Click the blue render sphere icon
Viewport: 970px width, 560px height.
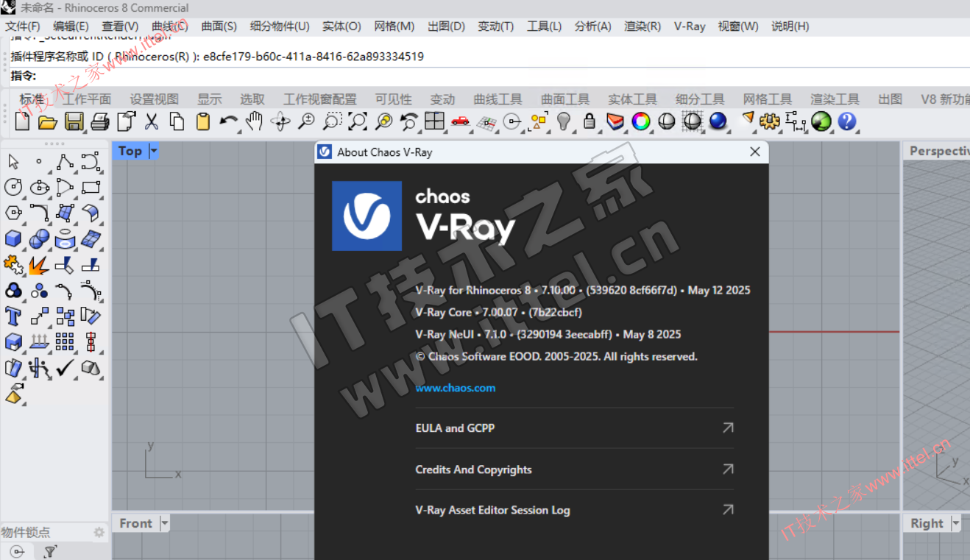[718, 121]
